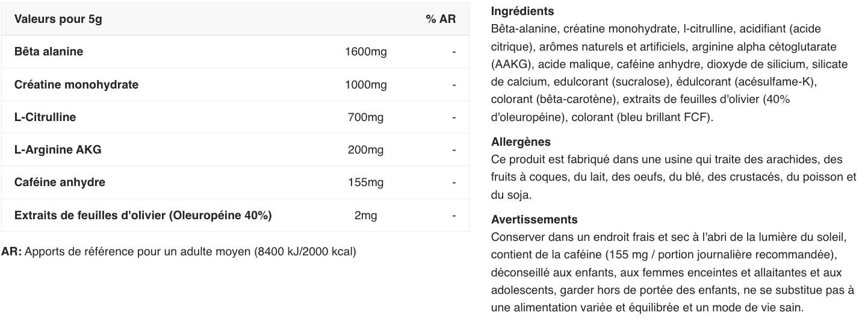Click the "Avertissements" heading
This screenshot has height=324, width=868.
(x=534, y=220)
